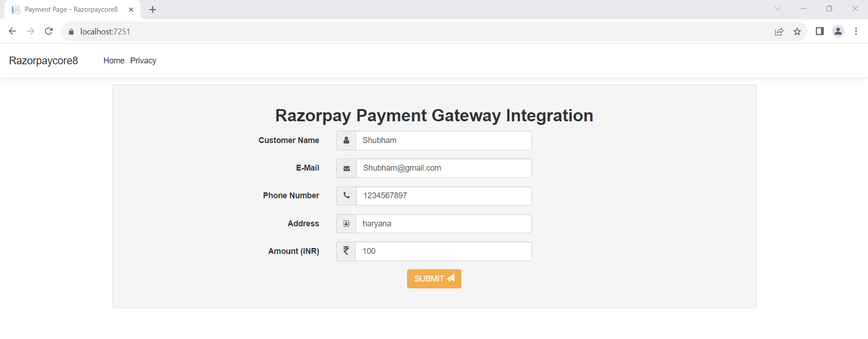
Task: Open the Home nav link
Action: click(x=114, y=61)
